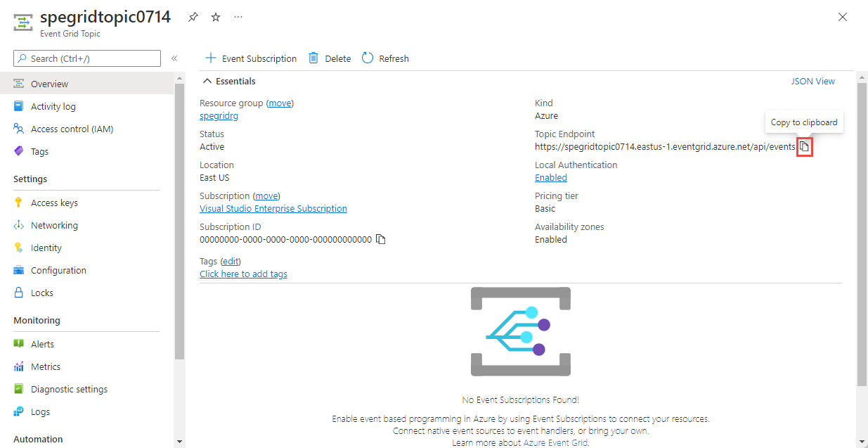Click the purple Tags icon in sidebar
Screen dimensions: 868x448
pos(19,151)
